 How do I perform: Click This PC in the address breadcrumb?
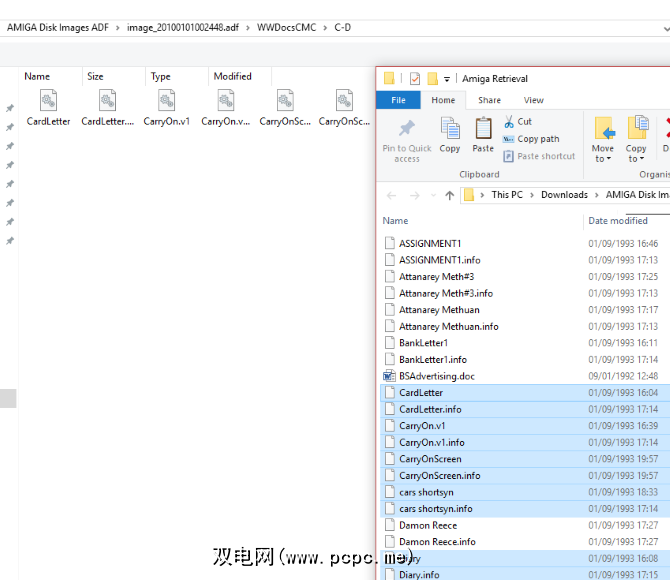(x=507, y=195)
